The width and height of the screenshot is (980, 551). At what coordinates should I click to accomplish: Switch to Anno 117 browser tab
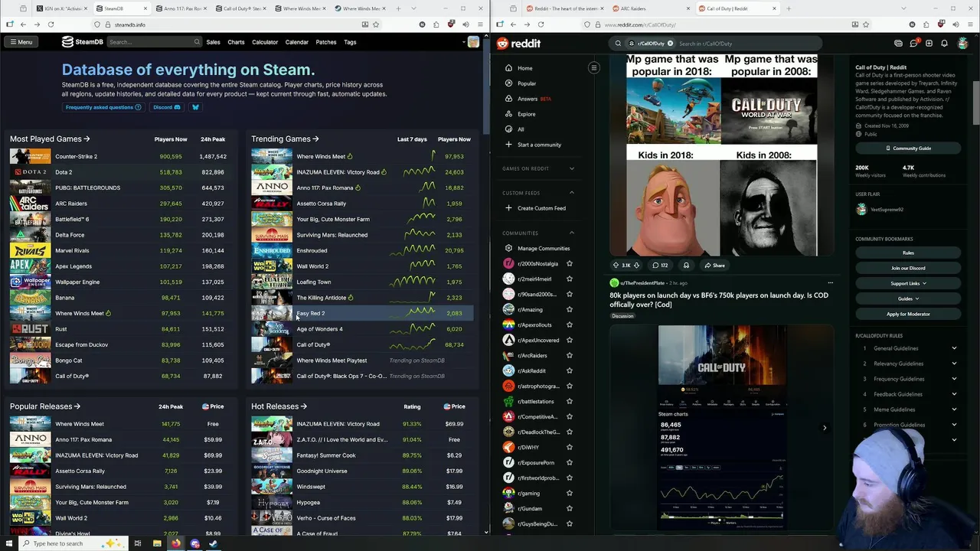pyautogui.click(x=182, y=8)
